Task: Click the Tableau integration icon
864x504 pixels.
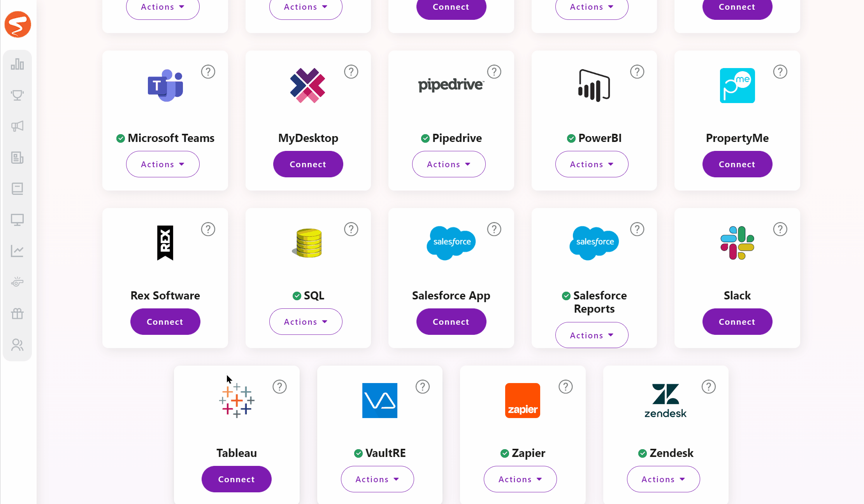Action: [x=236, y=400]
